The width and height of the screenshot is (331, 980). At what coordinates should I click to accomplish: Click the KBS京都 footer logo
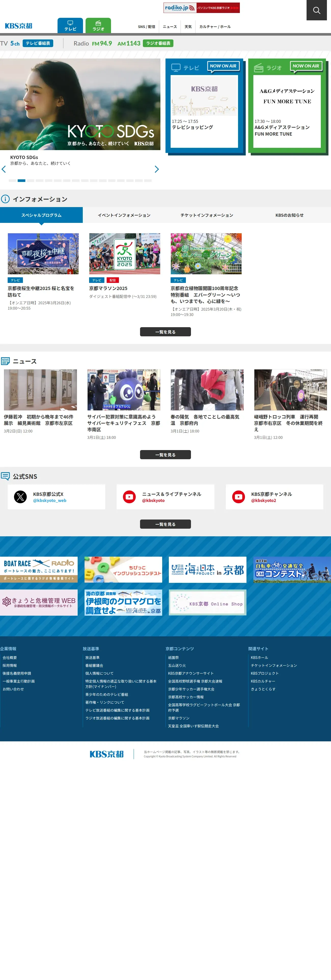point(107,754)
